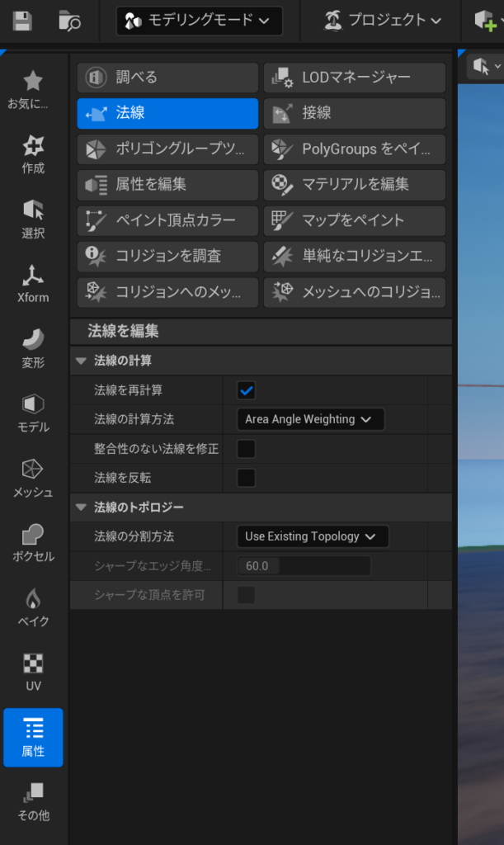Click the LODマネージャー tool button
The width and height of the screenshot is (504, 845).
(x=355, y=78)
